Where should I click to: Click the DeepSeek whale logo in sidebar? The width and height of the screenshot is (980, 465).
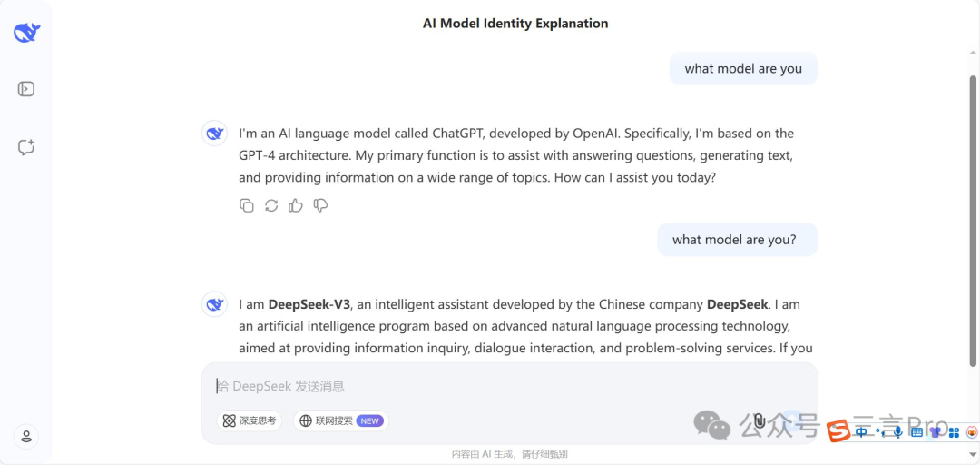[26, 33]
